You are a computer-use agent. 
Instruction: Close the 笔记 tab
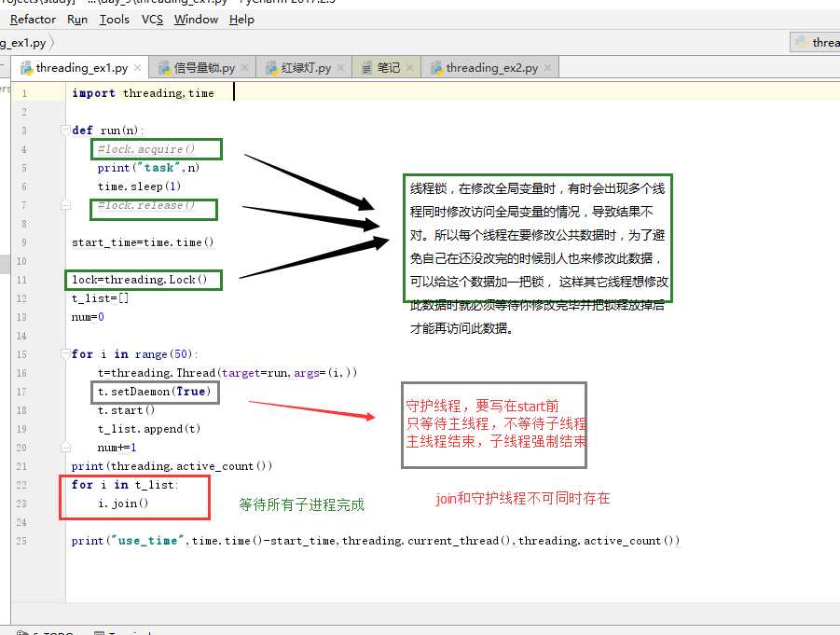pos(410,67)
